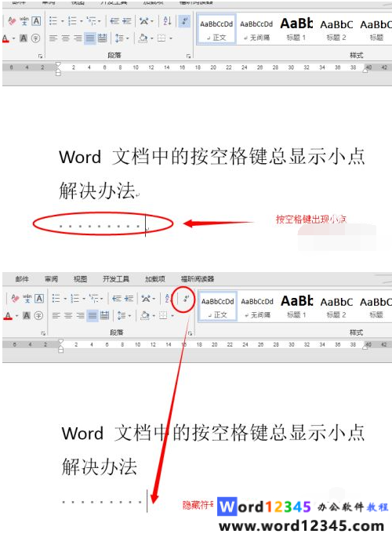Open borders dropdown arrow in upper ribbon

coord(171,38)
